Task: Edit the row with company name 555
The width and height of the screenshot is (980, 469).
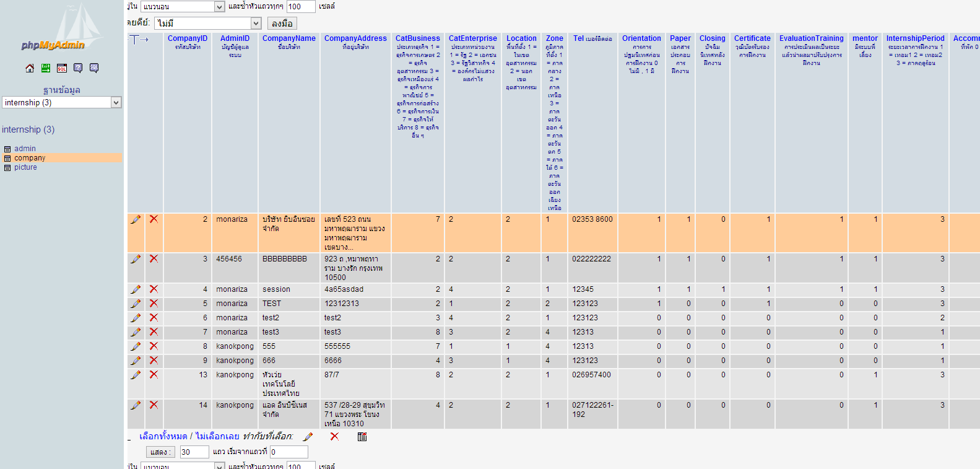Action: [x=136, y=346]
